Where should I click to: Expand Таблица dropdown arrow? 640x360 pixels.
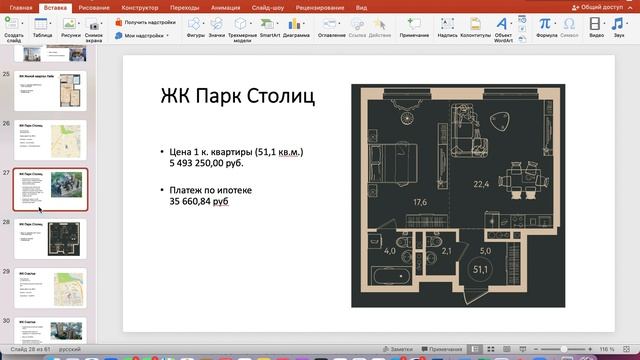pos(51,23)
